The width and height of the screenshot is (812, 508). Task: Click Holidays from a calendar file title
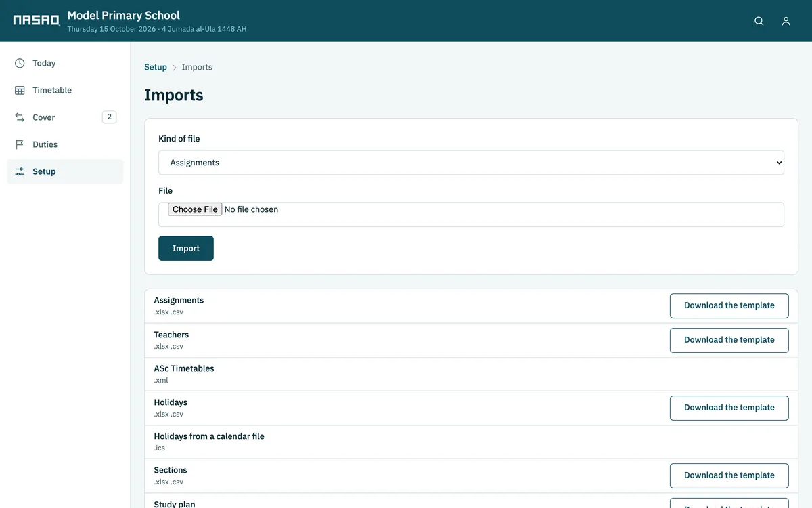click(x=209, y=436)
